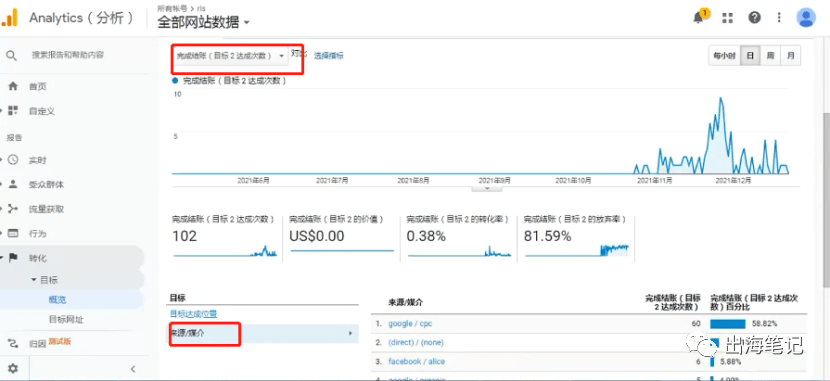Collapse the sidebar with the chevron arrow
This screenshot has height=381, width=830.
[x=133, y=369]
